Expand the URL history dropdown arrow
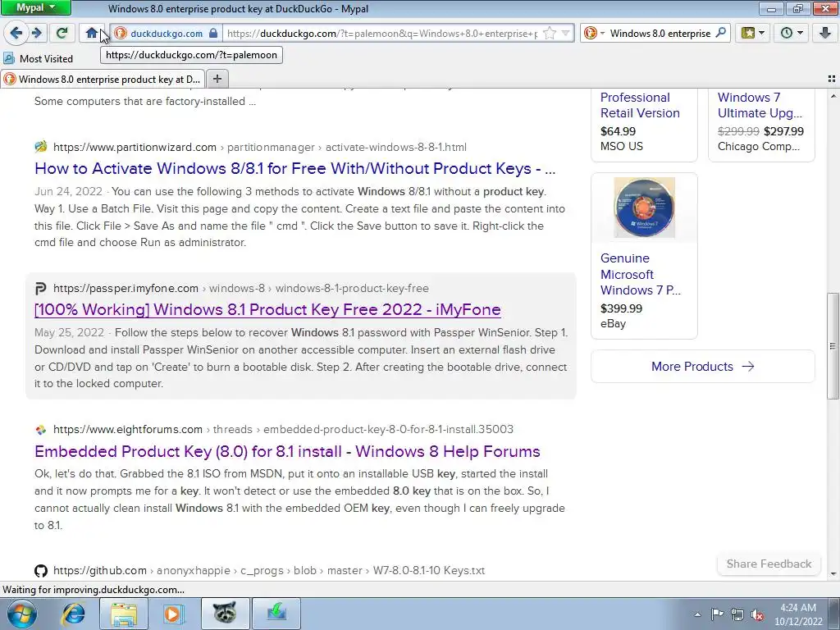 (x=566, y=33)
